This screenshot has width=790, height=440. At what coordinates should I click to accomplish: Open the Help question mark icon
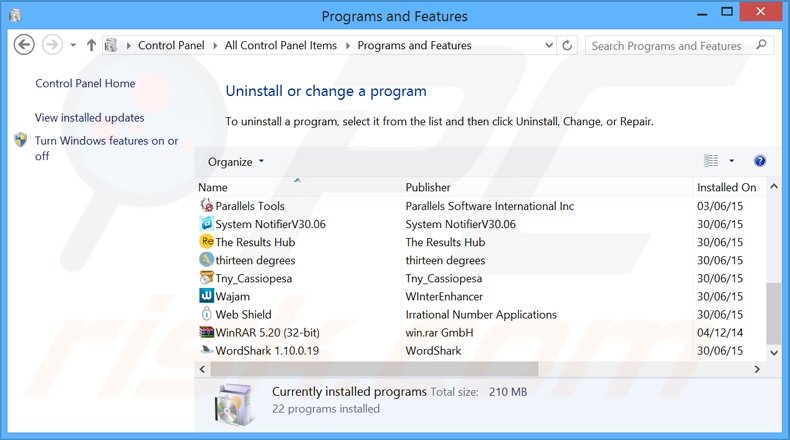(760, 161)
